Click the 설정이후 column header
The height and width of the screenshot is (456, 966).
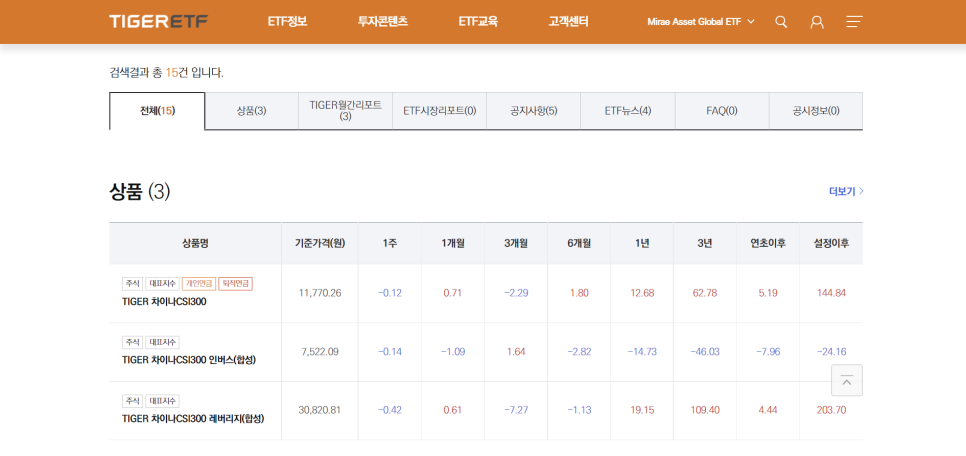(x=831, y=243)
